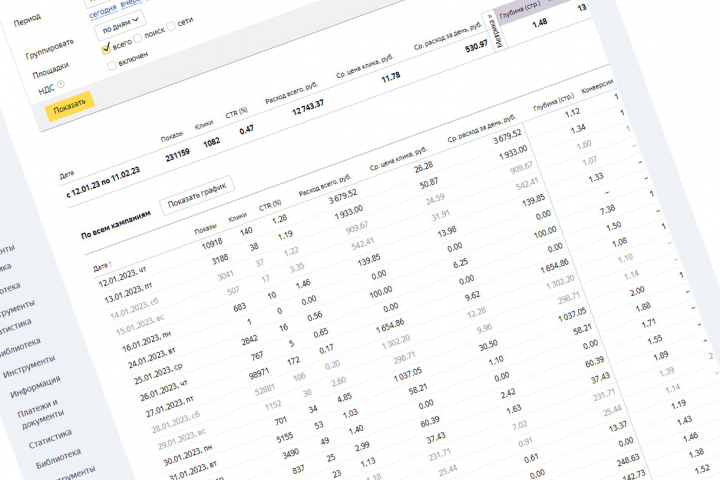Viewport: 720px width, 480px height.
Task: Open the Статистика sidebar item
Action: point(50,439)
